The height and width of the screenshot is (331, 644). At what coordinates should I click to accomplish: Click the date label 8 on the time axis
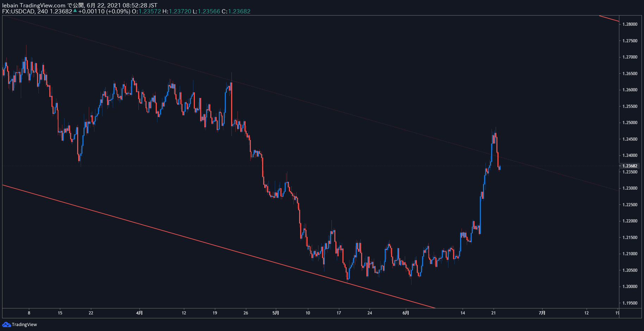coord(29,313)
